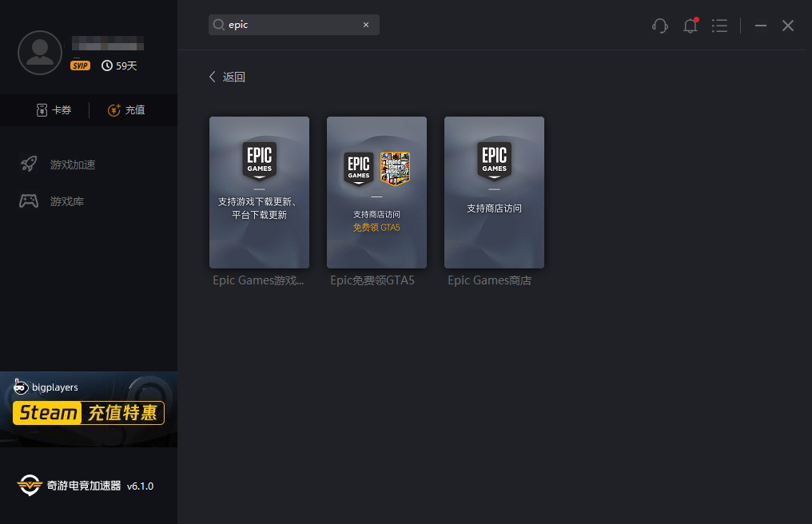This screenshot has height=524, width=812.
Task: Click the back chevron arrow
Action: [x=213, y=77]
